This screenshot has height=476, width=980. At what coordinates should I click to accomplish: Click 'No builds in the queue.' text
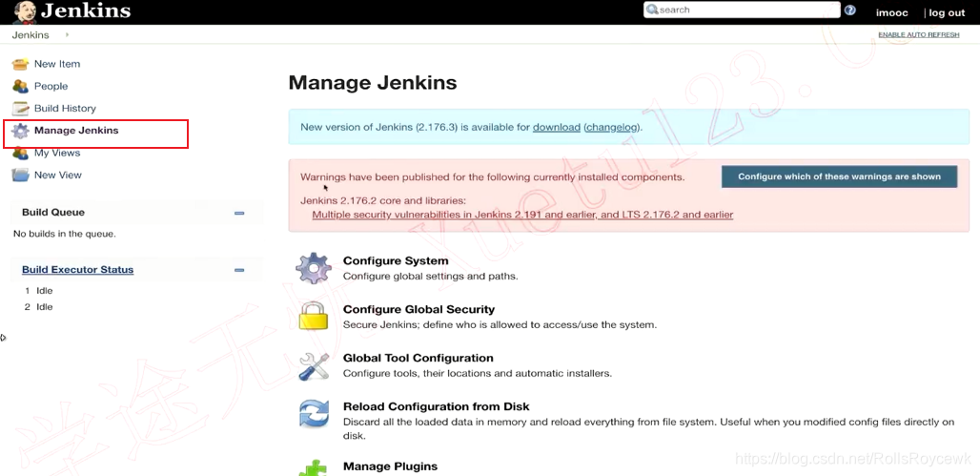(x=65, y=234)
